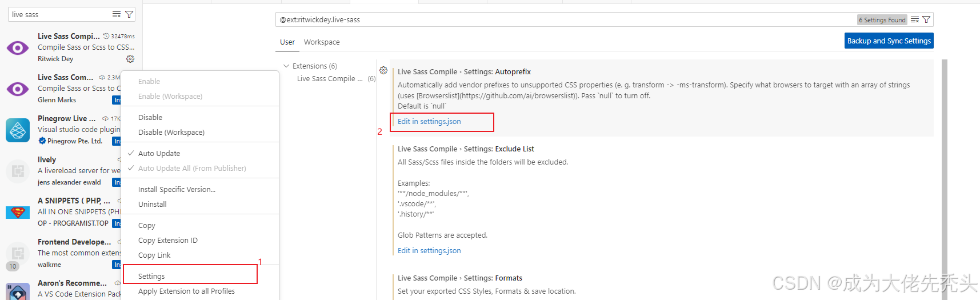Open the extensions filter funnel icon

(129, 14)
